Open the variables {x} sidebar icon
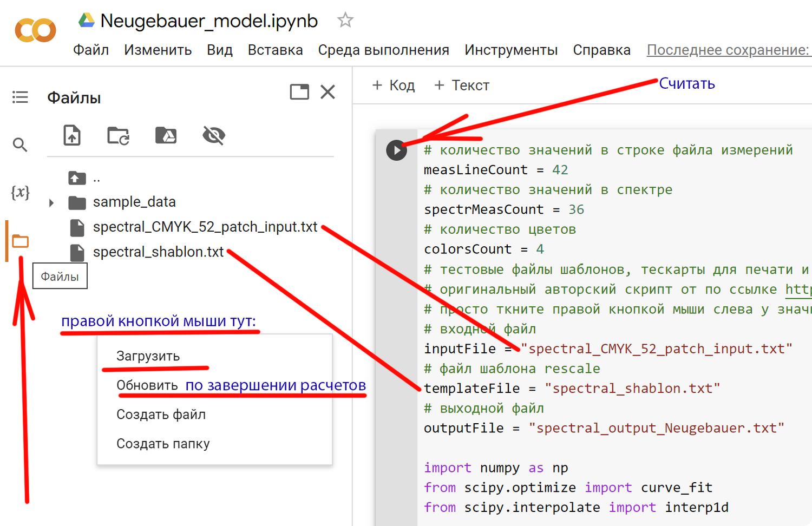This screenshot has height=526, width=812. tap(20, 192)
